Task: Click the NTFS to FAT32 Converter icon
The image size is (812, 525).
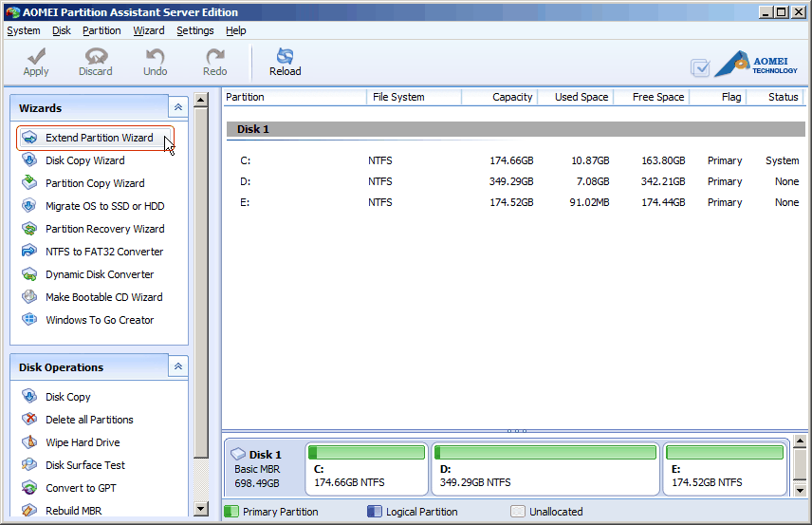Action: pos(29,251)
